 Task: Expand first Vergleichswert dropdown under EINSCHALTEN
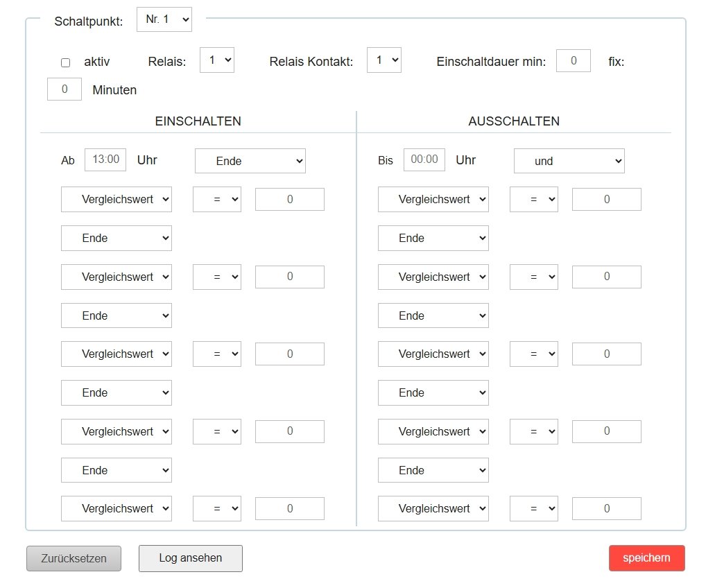pyautogui.click(x=117, y=200)
